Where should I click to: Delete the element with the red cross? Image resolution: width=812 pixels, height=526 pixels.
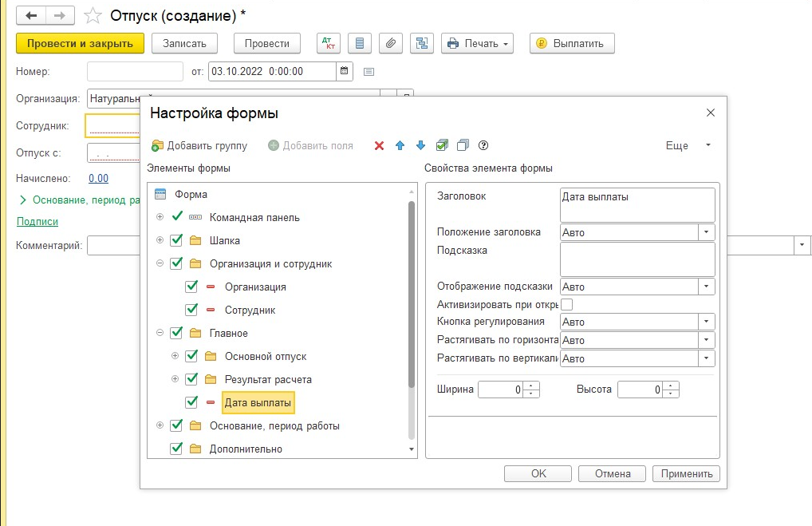coord(379,145)
